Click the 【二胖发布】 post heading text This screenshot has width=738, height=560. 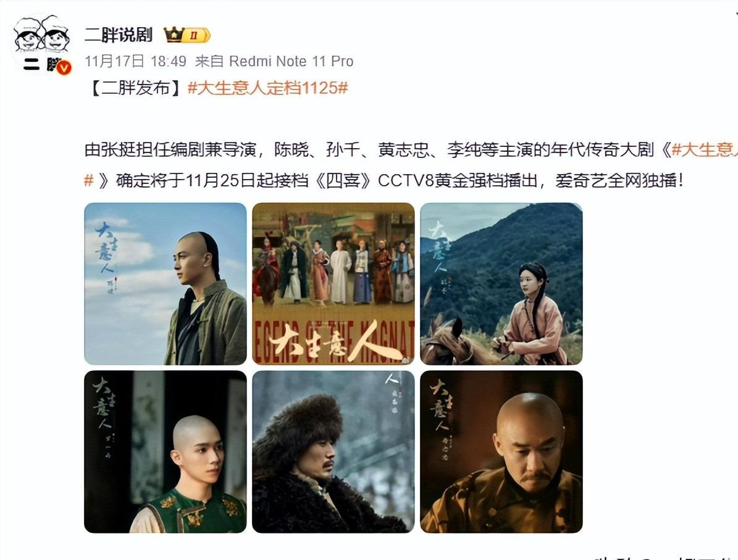135,88
